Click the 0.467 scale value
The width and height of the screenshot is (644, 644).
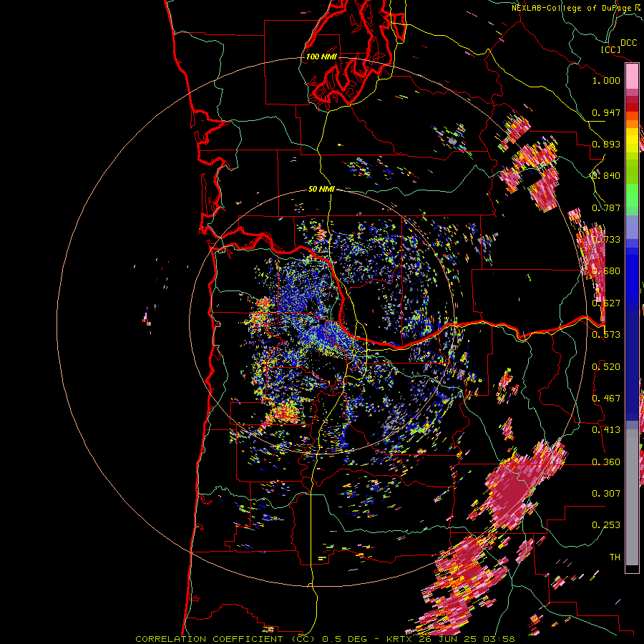coord(606,399)
